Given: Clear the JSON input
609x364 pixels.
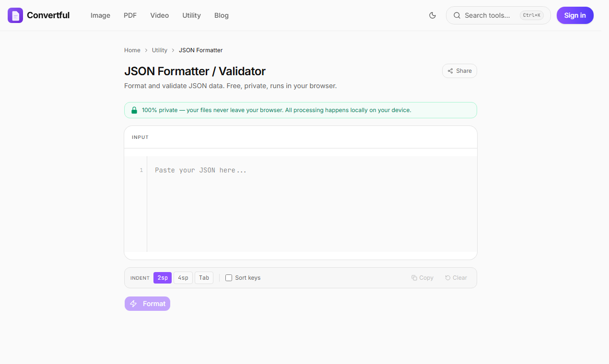Looking at the screenshot, I should 456,278.
